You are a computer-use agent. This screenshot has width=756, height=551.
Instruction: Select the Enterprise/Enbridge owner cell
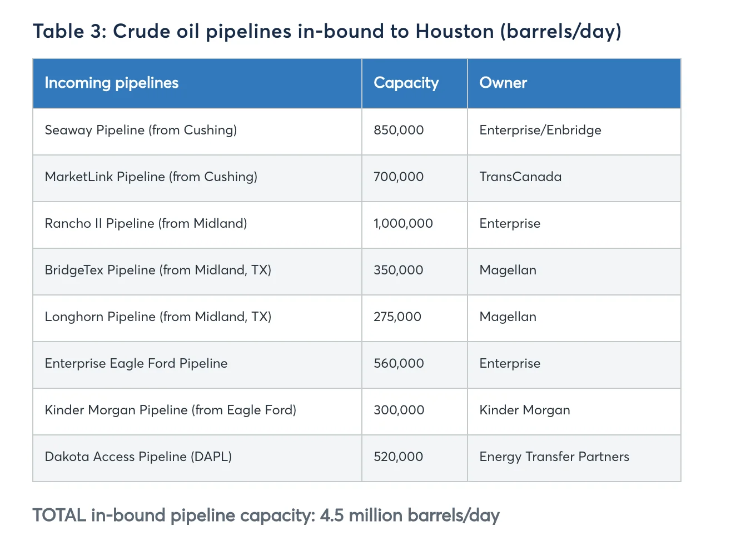pyautogui.click(x=540, y=131)
